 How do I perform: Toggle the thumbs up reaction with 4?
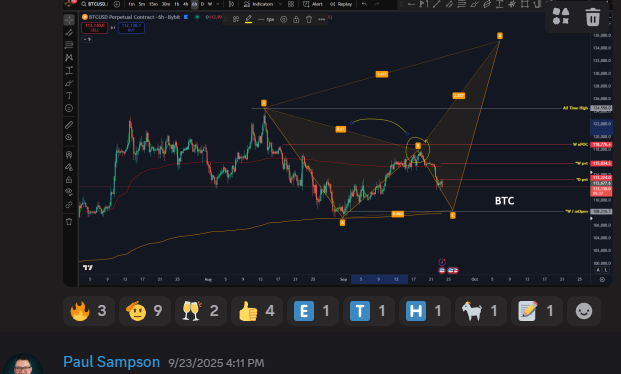click(x=257, y=311)
